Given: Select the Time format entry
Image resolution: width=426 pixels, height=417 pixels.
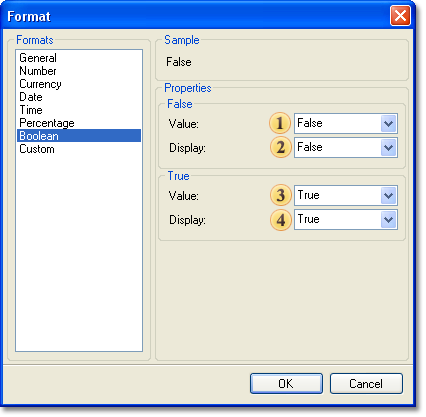Looking at the screenshot, I should tap(31, 110).
